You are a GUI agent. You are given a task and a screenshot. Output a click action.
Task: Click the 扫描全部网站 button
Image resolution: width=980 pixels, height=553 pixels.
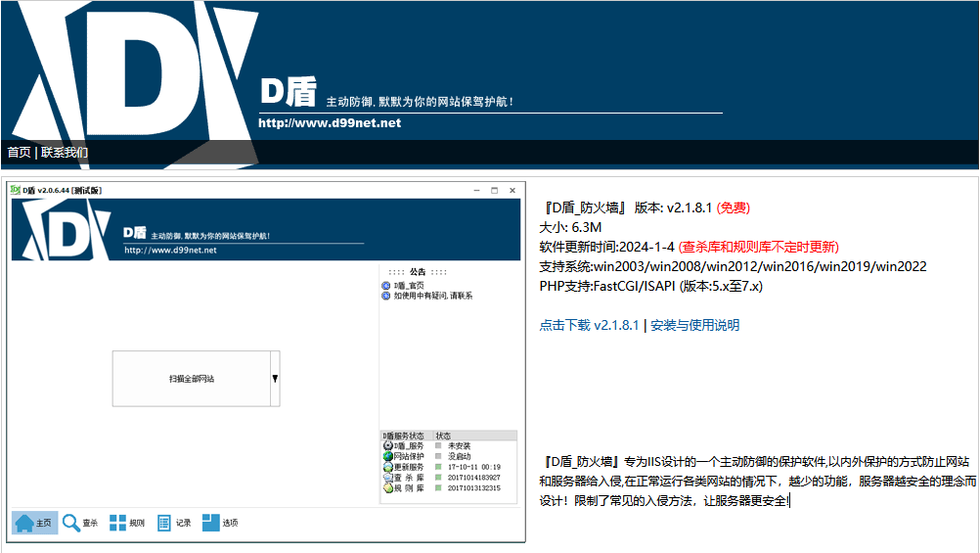pyautogui.click(x=192, y=379)
